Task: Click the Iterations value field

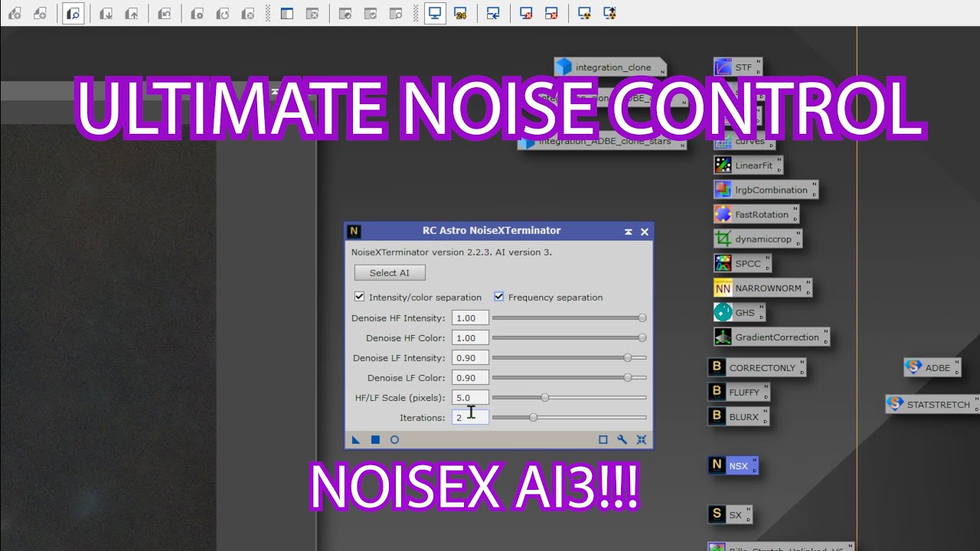Action: [x=470, y=417]
